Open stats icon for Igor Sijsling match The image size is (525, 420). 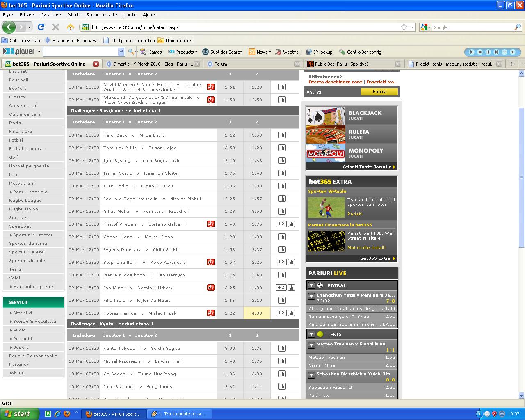click(x=282, y=160)
